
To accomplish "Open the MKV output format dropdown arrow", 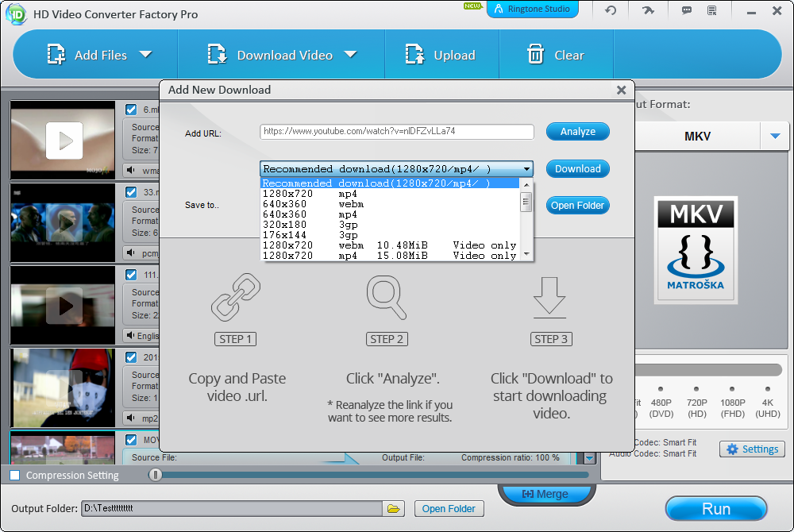I will click(775, 136).
